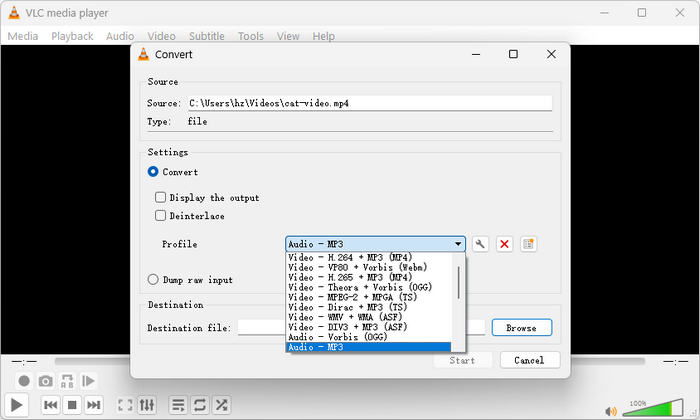Click the record button in VLC controls
The height and width of the screenshot is (420, 700).
coord(24,381)
